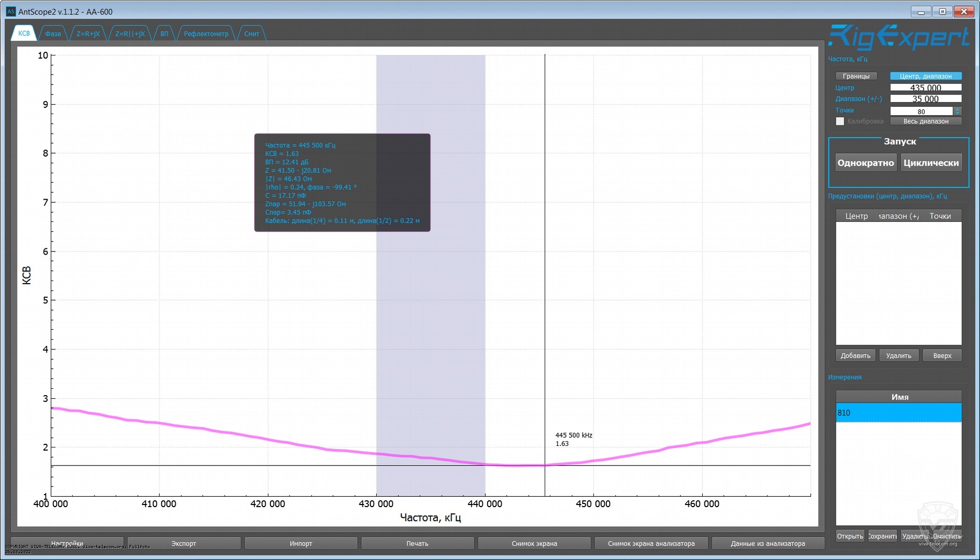This screenshot has width=980, height=560.
Task: Click the RigExpert logo
Action: 898,38
